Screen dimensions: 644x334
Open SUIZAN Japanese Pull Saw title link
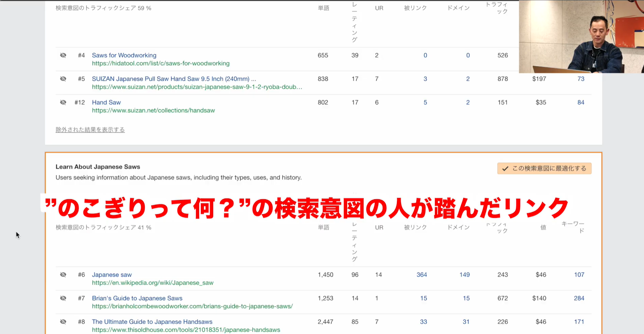point(174,79)
